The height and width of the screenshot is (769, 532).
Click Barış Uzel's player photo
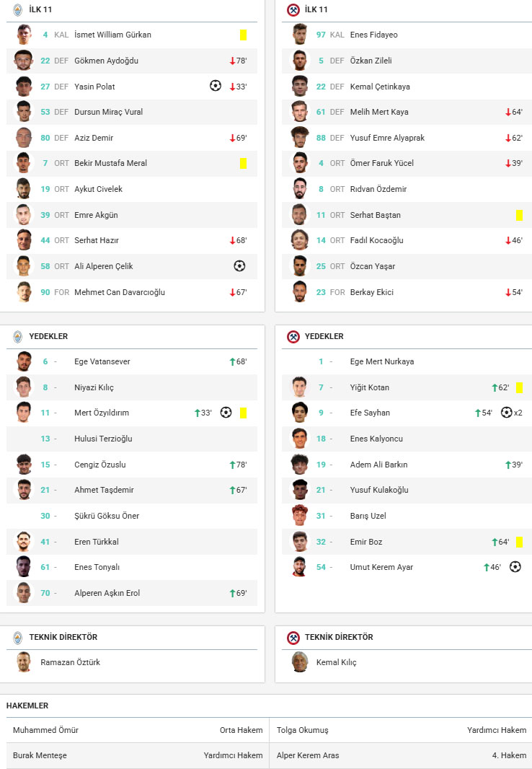point(300,516)
